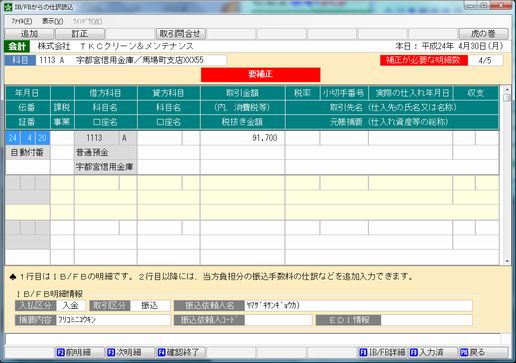Click the 年月日 column header
The image size is (516, 363).
(28, 93)
